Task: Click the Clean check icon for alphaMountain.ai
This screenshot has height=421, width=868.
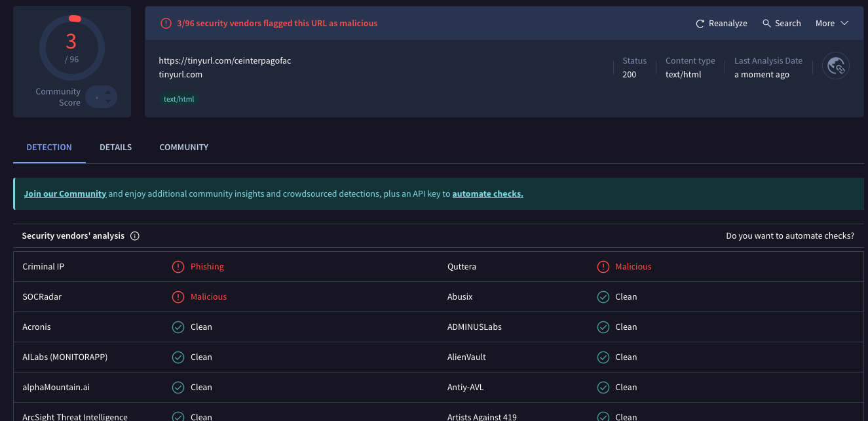Action: 178,388
